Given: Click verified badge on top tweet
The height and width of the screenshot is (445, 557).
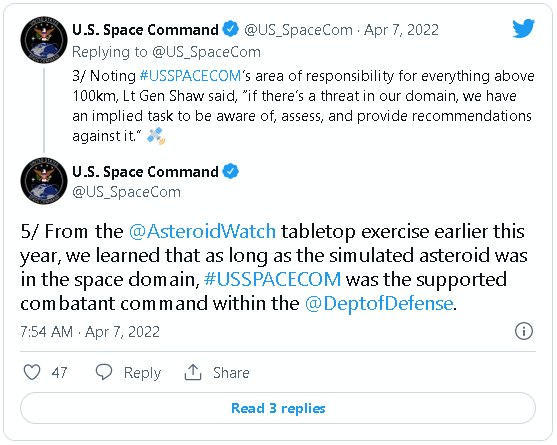Looking at the screenshot, I should point(231,29).
